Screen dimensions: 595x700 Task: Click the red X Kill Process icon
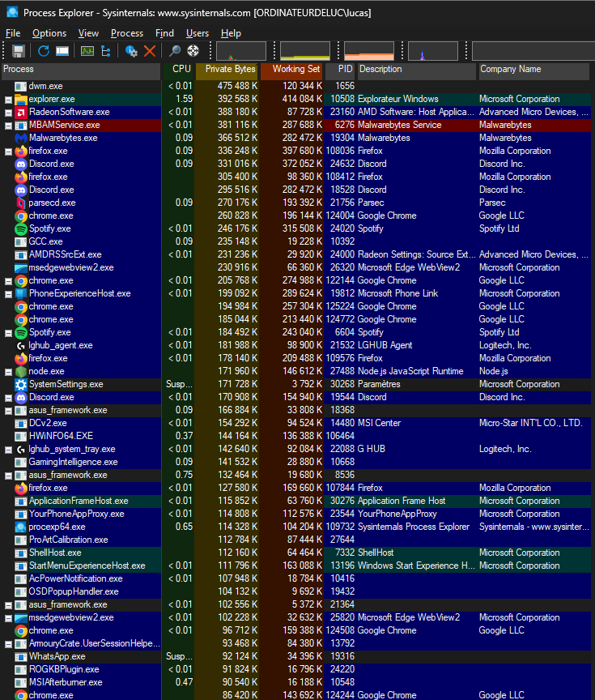click(x=150, y=51)
